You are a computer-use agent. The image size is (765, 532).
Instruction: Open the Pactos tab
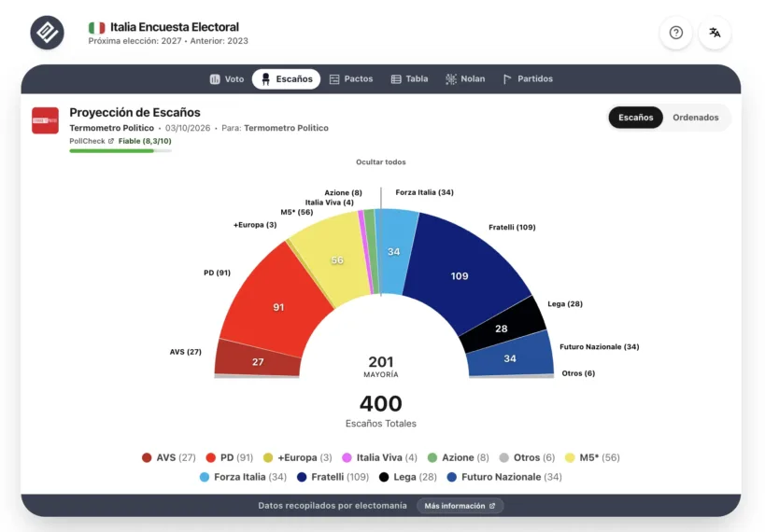351,79
